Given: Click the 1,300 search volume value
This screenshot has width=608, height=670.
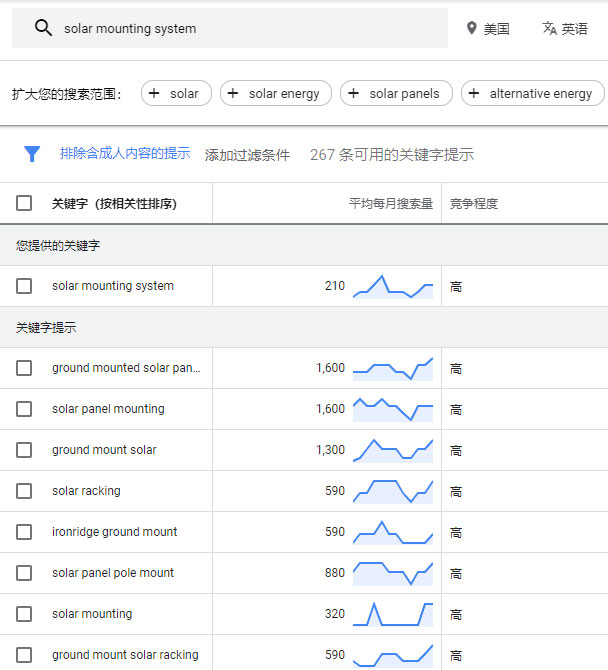Looking at the screenshot, I should 330,450.
